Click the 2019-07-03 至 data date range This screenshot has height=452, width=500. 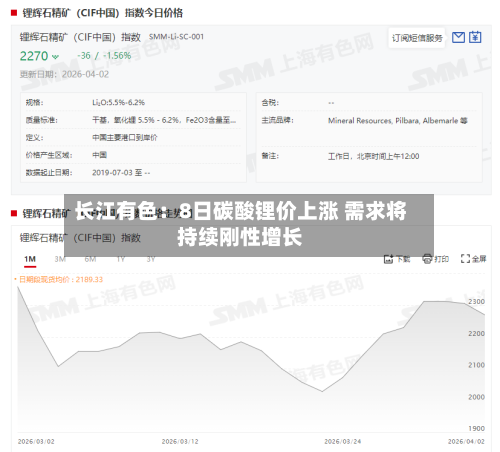click(121, 172)
